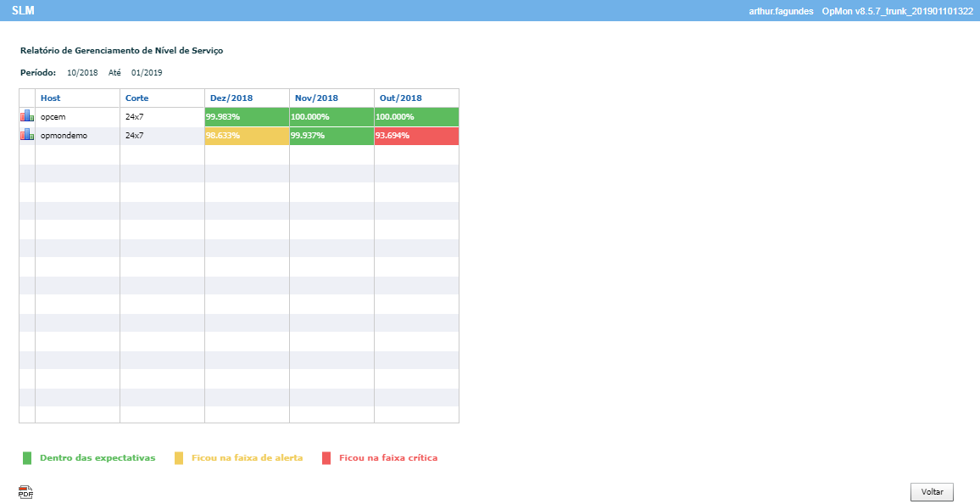This screenshot has height=504, width=980.
Task: Open the opmondemo 99.937% November cell
Action: click(331, 136)
